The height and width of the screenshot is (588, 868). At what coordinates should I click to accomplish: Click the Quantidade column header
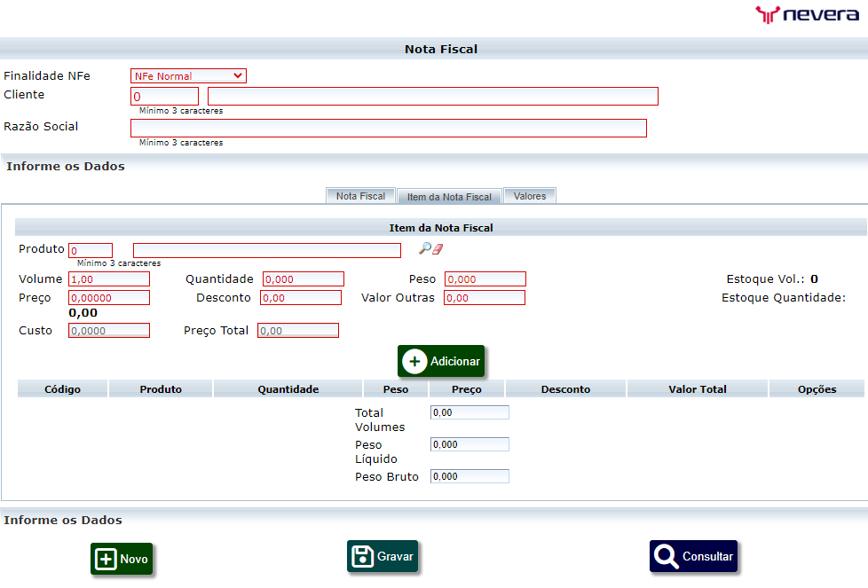point(288,388)
